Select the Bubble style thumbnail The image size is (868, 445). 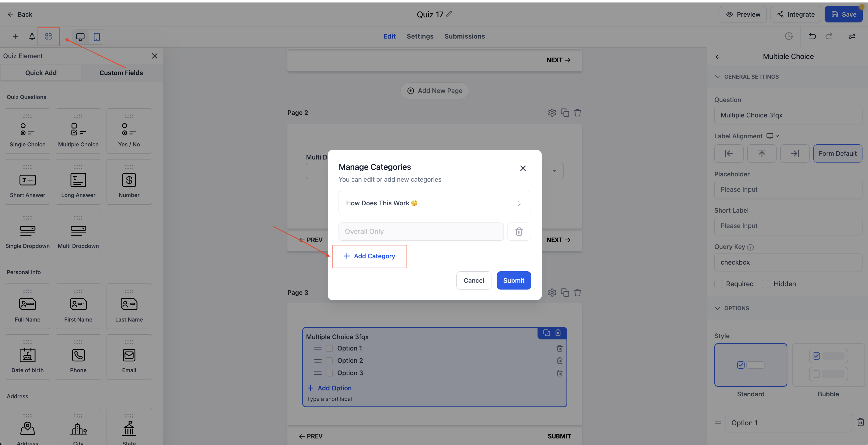pos(828,365)
